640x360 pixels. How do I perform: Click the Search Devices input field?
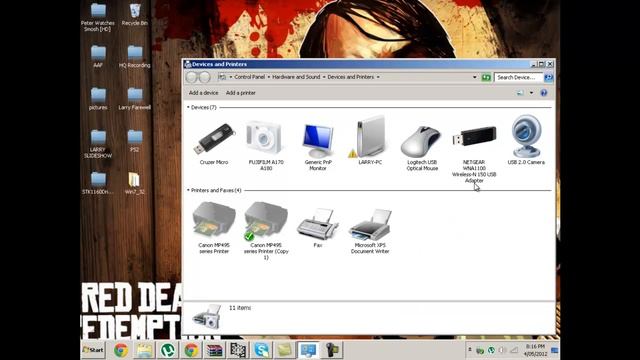pos(518,77)
